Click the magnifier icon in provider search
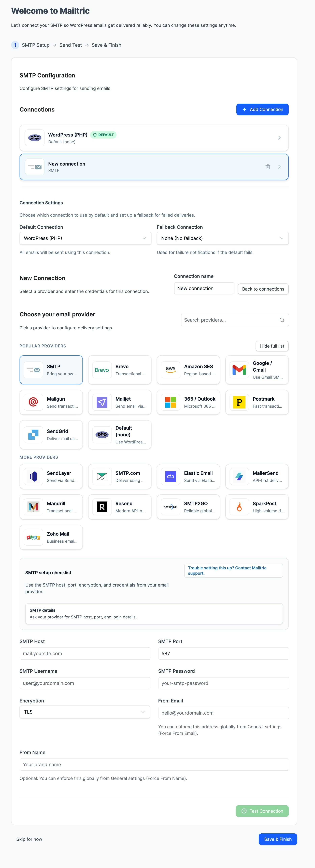 point(282,320)
